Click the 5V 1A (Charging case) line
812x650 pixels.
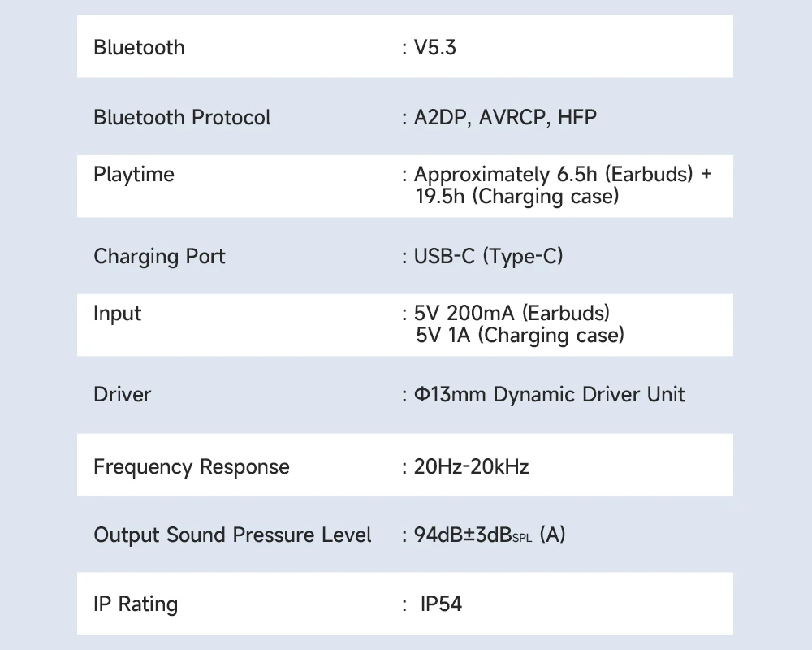coord(520,336)
